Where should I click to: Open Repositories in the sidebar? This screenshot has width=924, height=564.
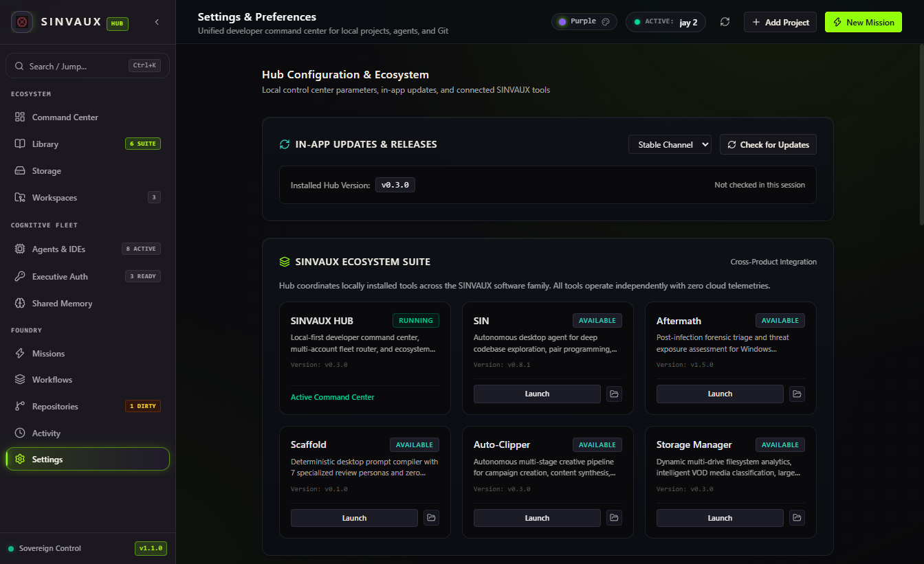pos(87,407)
